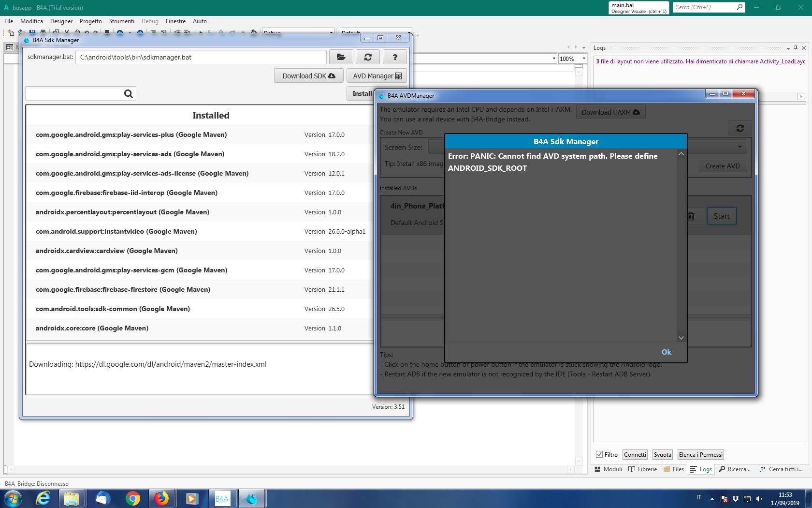Click the Connetti button in Logs
The height and width of the screenshot is (508, 812).
tap(635, 455)
